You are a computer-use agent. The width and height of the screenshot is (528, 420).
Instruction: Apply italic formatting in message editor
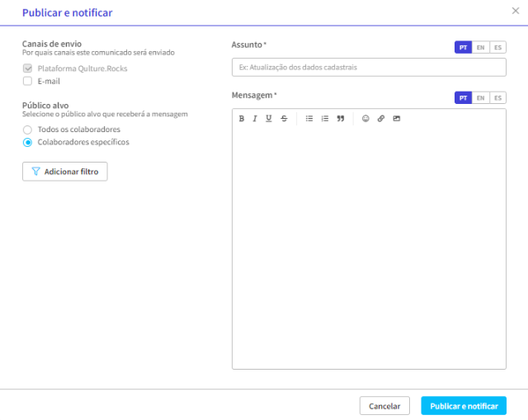click(256, 119)
